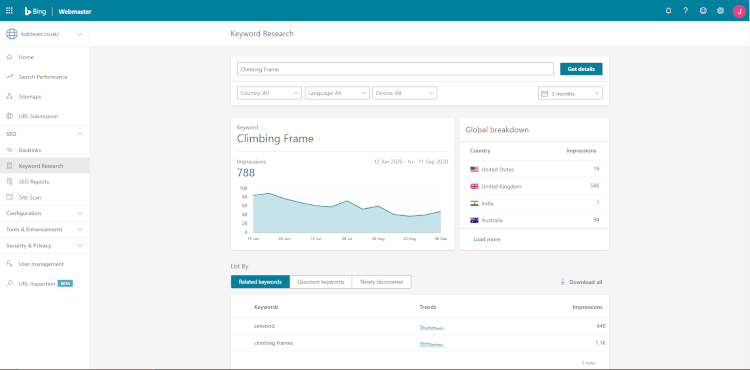Open the notifications bell

point(669,11)
